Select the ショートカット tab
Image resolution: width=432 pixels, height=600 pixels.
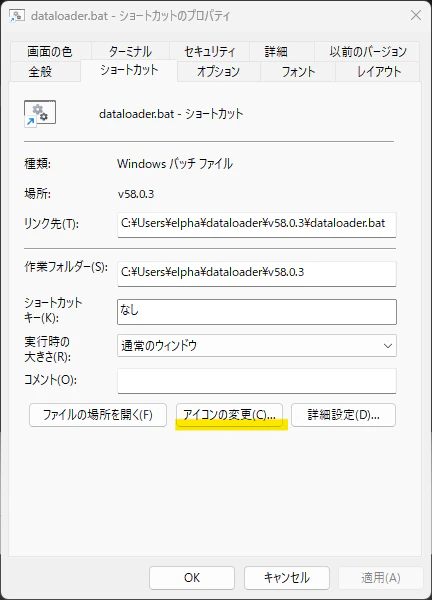[x=129, y=70]
